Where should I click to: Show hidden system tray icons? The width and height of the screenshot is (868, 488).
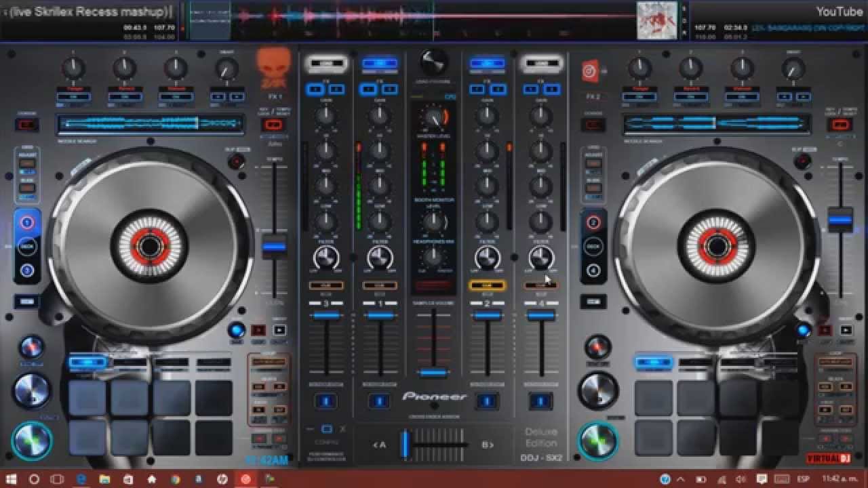click(680, 479)
